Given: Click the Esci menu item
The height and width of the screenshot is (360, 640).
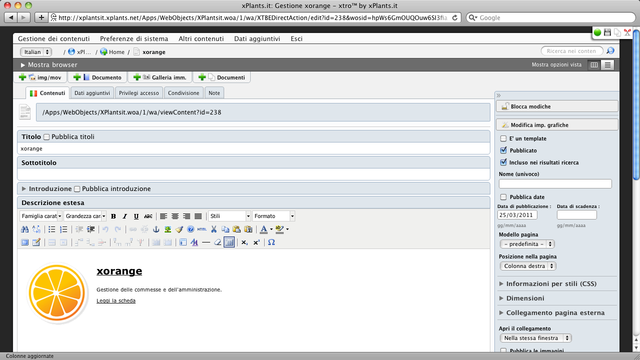Looking at the screenshot, I should coord(296,39).
